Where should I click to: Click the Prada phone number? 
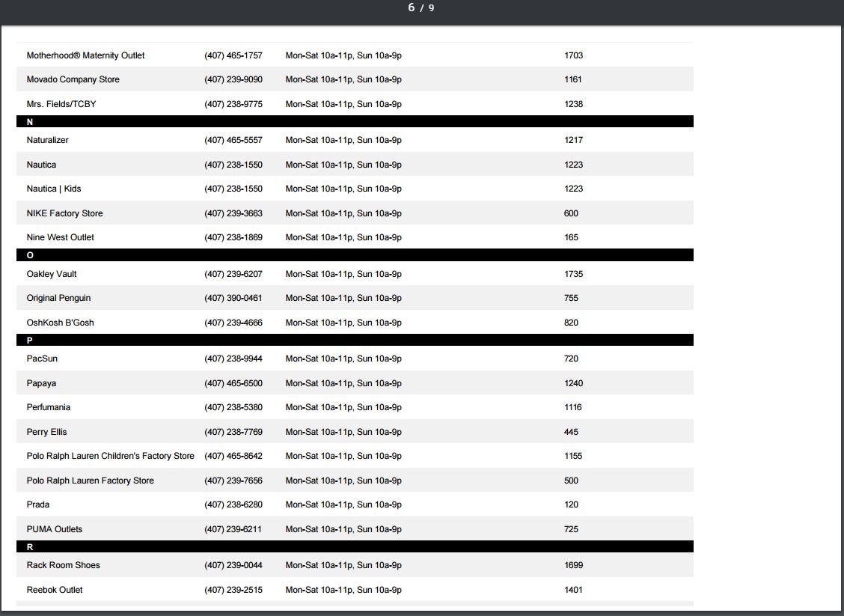[233, 504]
